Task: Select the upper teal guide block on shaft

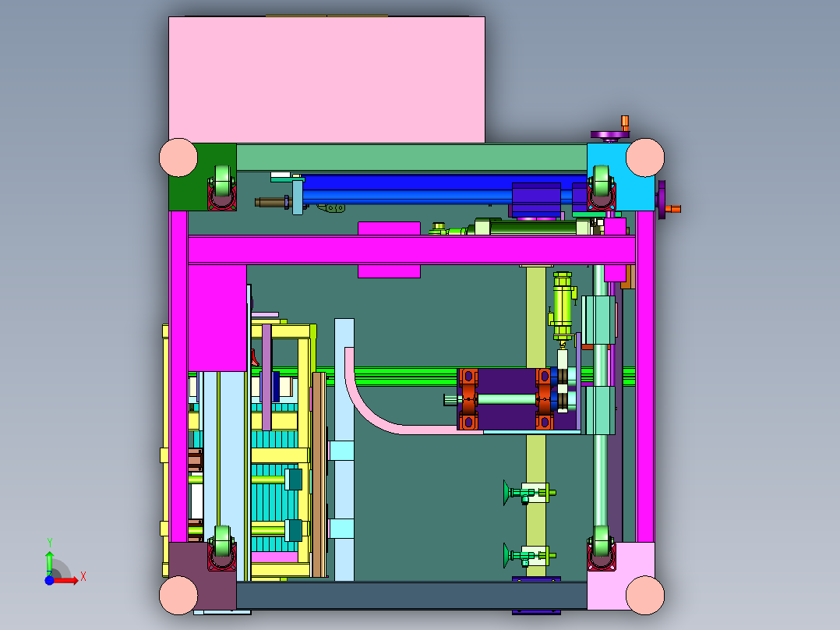Action: [x=599, y=320]
